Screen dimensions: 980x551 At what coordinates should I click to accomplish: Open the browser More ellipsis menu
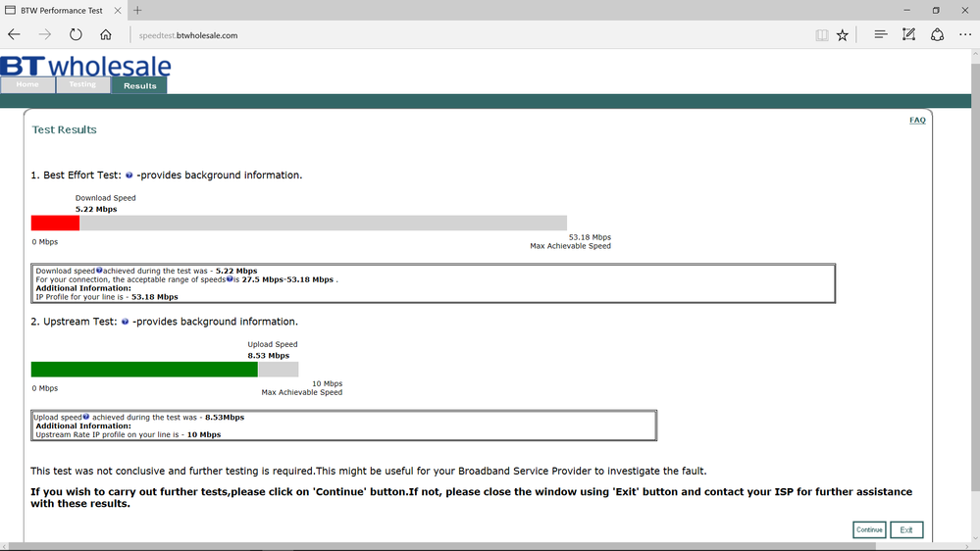click(x=965, y=35)
